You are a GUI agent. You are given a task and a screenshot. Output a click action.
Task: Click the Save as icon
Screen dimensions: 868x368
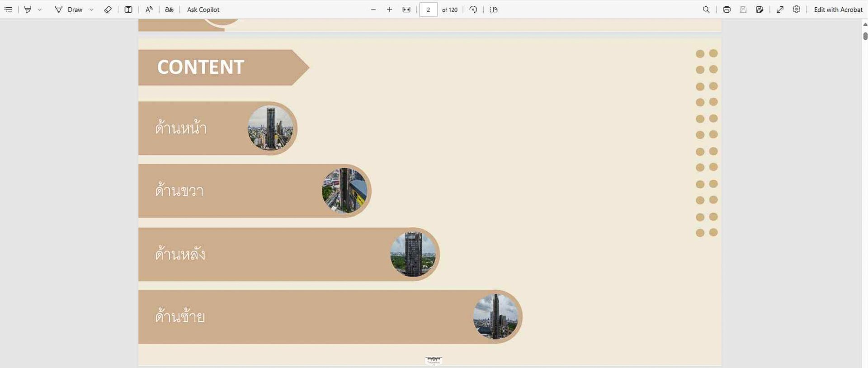[x=760, y=10]
